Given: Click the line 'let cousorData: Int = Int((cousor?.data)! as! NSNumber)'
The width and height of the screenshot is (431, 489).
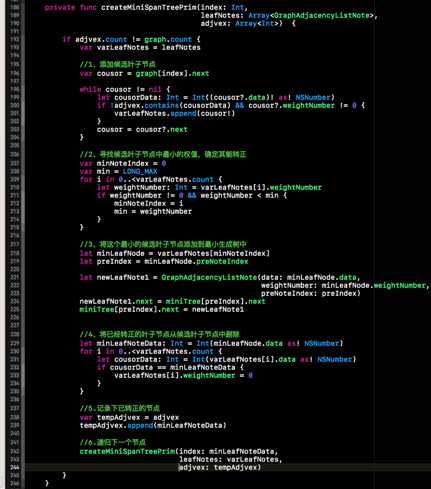Looking at the screenshot, I should [216, 97].
